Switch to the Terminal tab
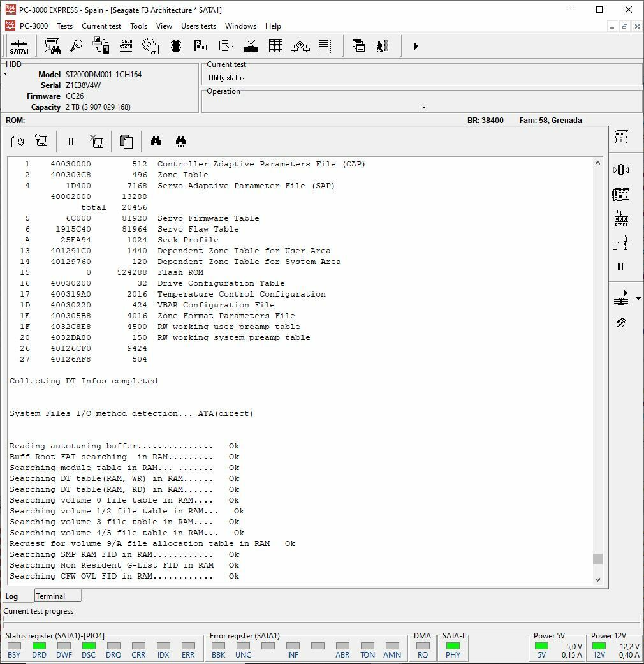Image resolution: width=644 pixels, height=664 pixels. point(57,596)
